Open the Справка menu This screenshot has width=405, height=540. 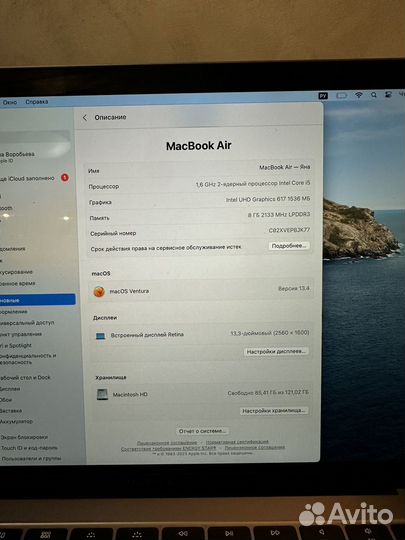(37, 102)
